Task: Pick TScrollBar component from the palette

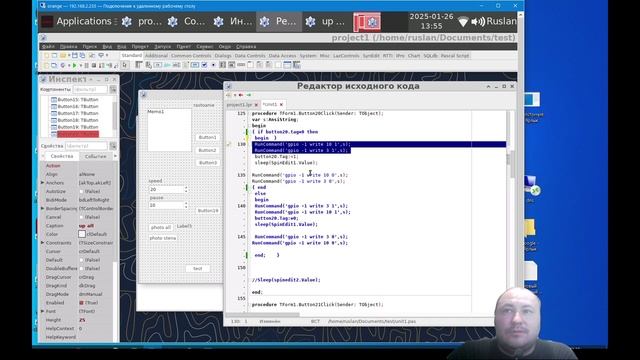Action: click(x=241, y=65)
